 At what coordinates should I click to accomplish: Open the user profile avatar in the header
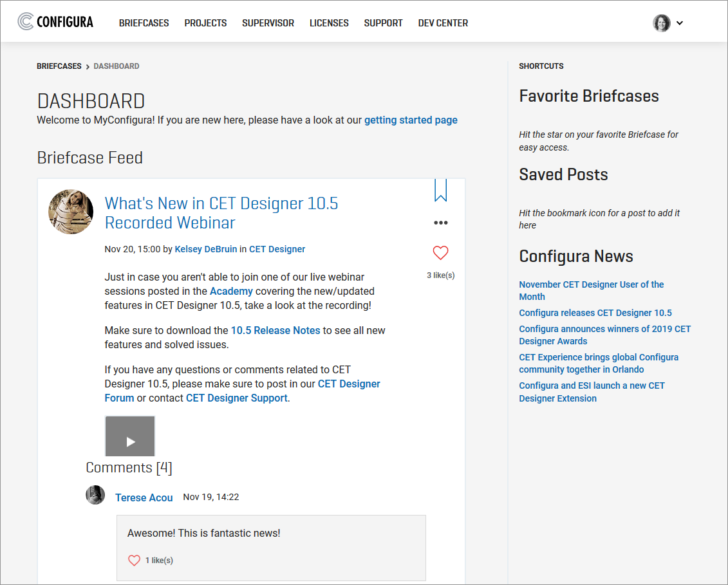coord(661,23)
